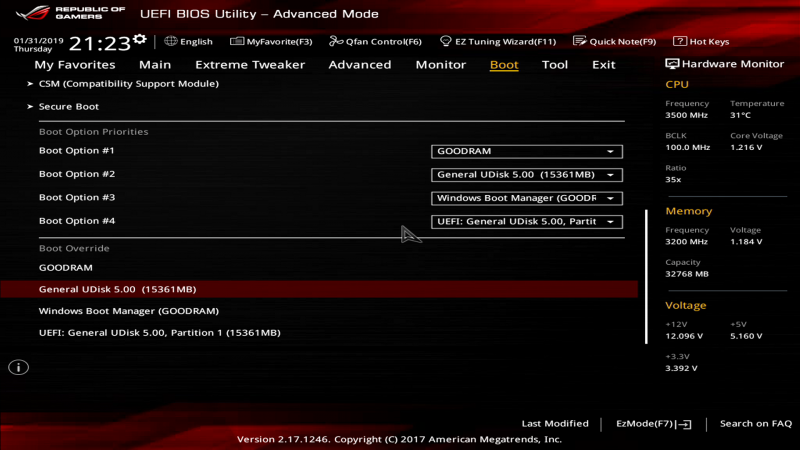Screen dimensions: 800x450
Task: Click the 01/31/2019 Thursday date
Action: point(38,45)
